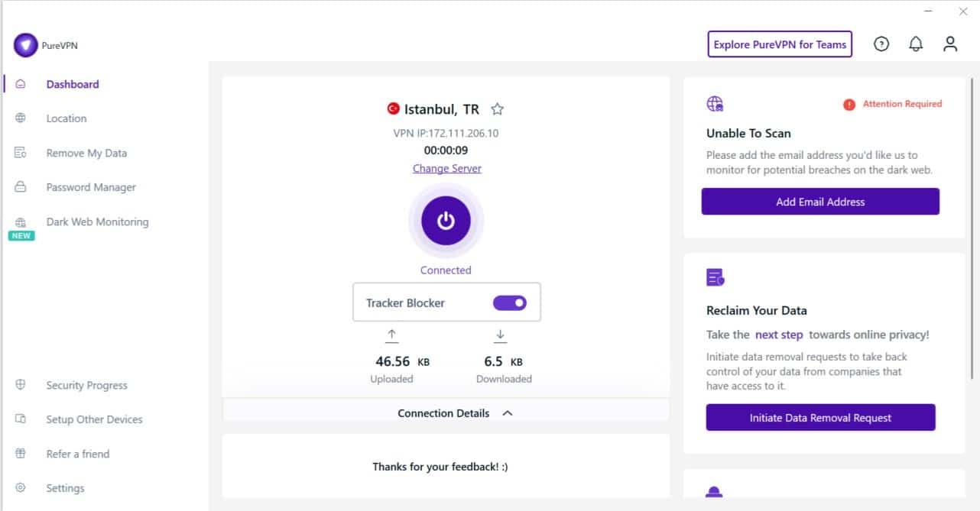The image size is (980, 511).
Task: Click the Dark Web Monitoring globe icon
Action: (x=21, y=222)
